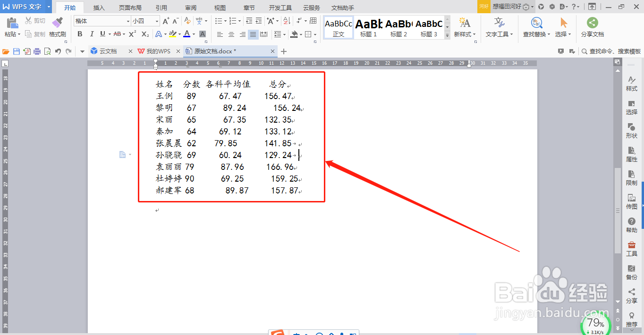
Task: Click the print icon in quick access
Action: (x=37, y=51)
